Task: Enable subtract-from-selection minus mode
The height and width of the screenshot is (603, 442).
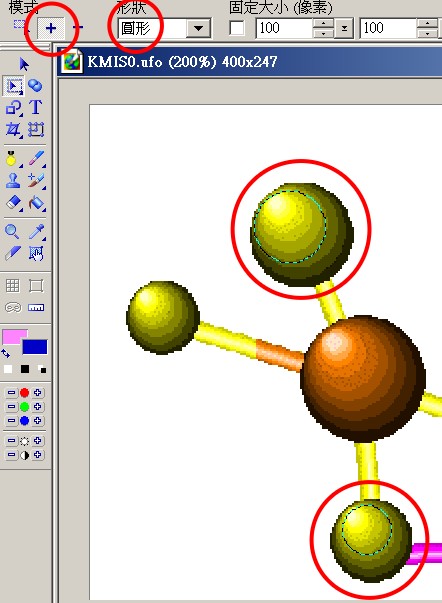Action: pyautogui.click(x=78, y=27)
